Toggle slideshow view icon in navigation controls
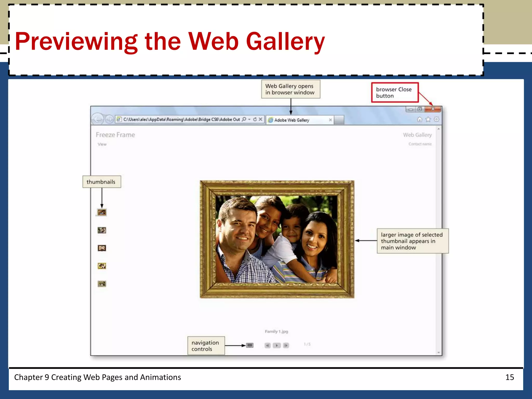 pyautogui.click(x=250, y=345)
